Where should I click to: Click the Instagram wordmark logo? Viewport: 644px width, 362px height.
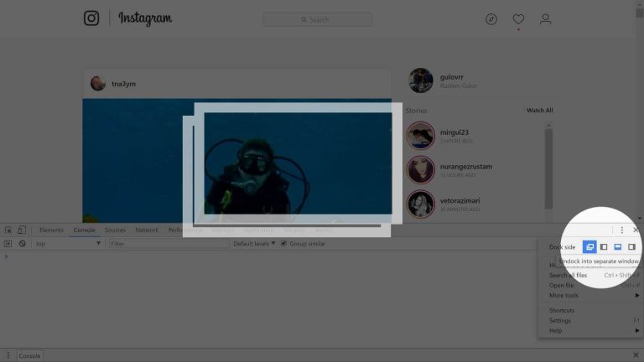(145, 18)
